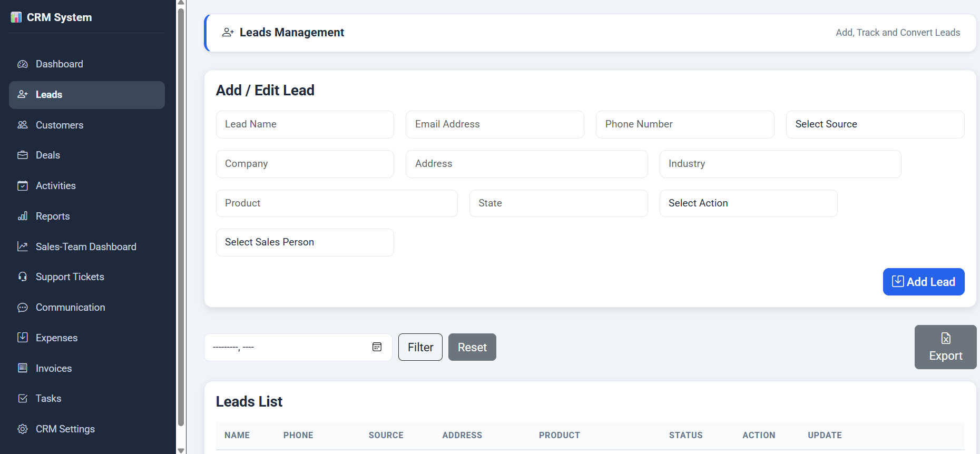Click the Reset button
The width and height of the screenshot is (980, 454).
tap(472, 347)
